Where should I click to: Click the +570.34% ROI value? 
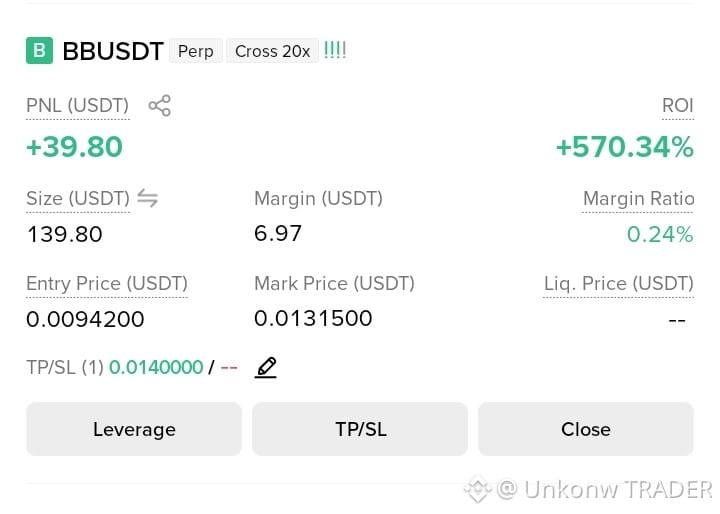(x=624, y=147)
